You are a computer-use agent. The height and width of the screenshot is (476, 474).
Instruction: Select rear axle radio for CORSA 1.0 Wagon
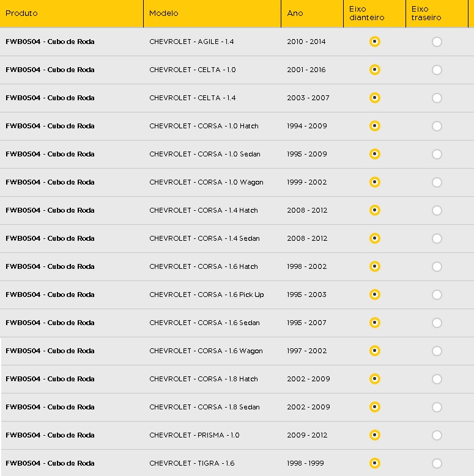point(437,183)
